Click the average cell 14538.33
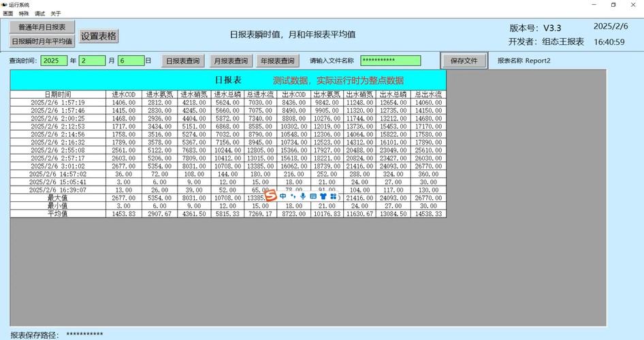The image size is (644, 340). tap(428, 214)
